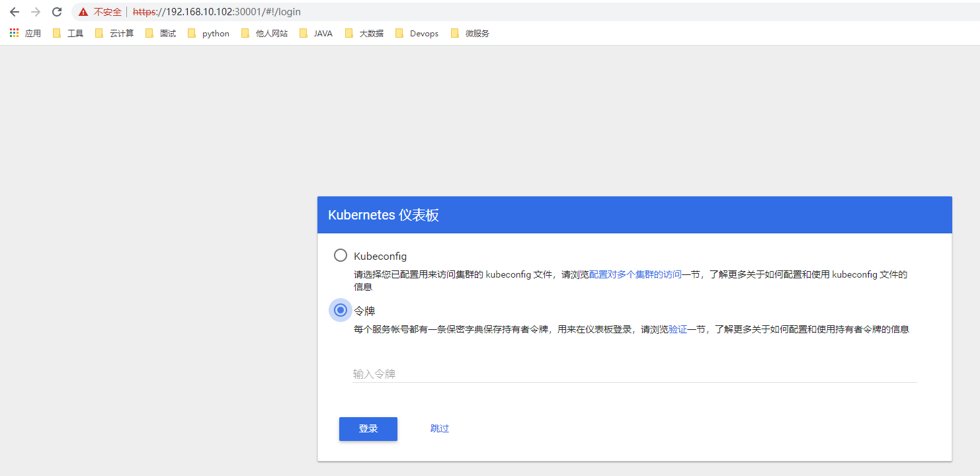Viewport: 980px width, 476px height.
Task: Open the 工具 bookmark folder
Action: pos(68,33)
